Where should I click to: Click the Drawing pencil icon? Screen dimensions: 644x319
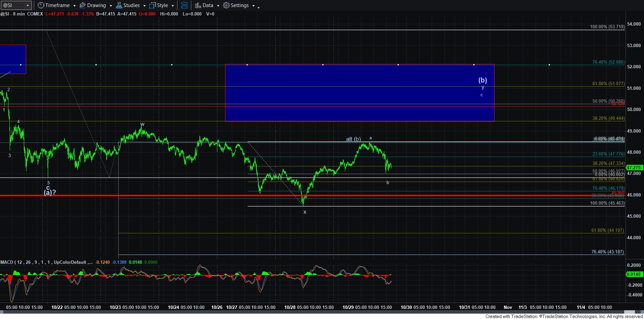tap(82, 5)
